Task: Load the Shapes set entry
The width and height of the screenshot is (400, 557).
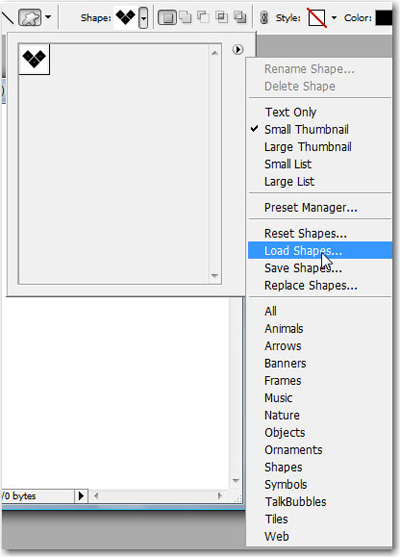Action: pyautogui.click(x=283, y=467)
